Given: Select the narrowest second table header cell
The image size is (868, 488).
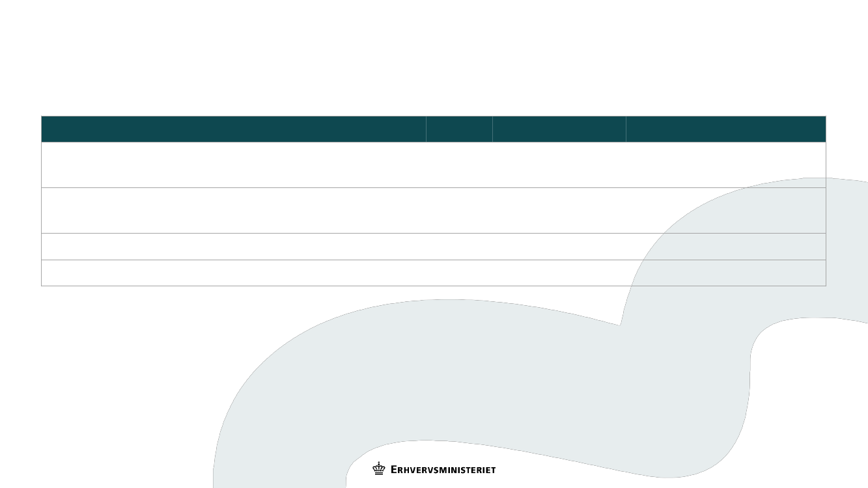Looking at the screenshot, I should [459, 129].
